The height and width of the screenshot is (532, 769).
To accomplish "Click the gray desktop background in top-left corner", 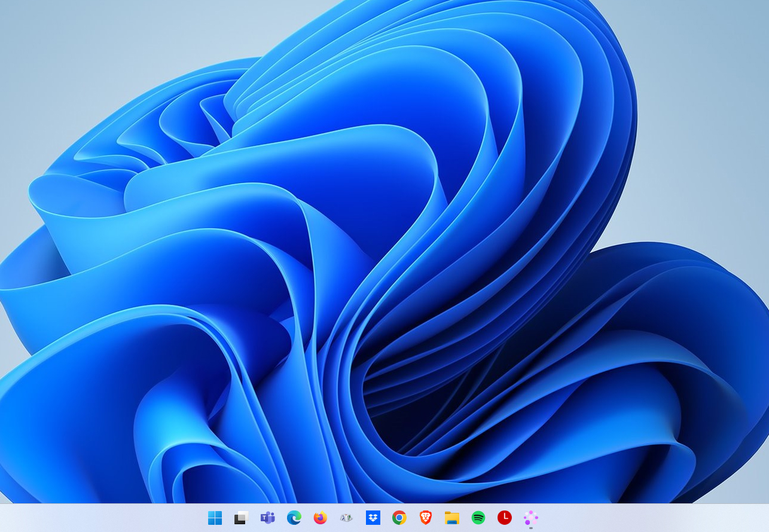I will tap(24, 24).
